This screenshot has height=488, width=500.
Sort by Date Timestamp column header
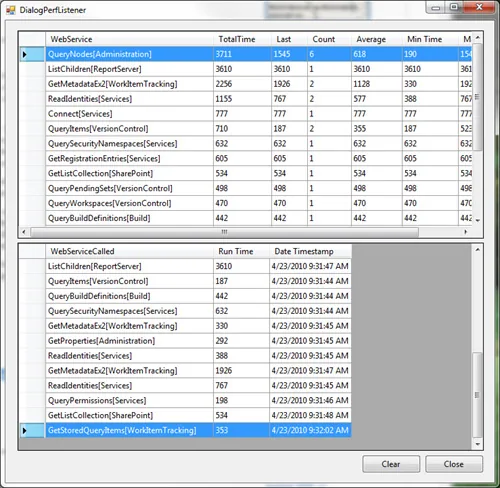(310, 251)
